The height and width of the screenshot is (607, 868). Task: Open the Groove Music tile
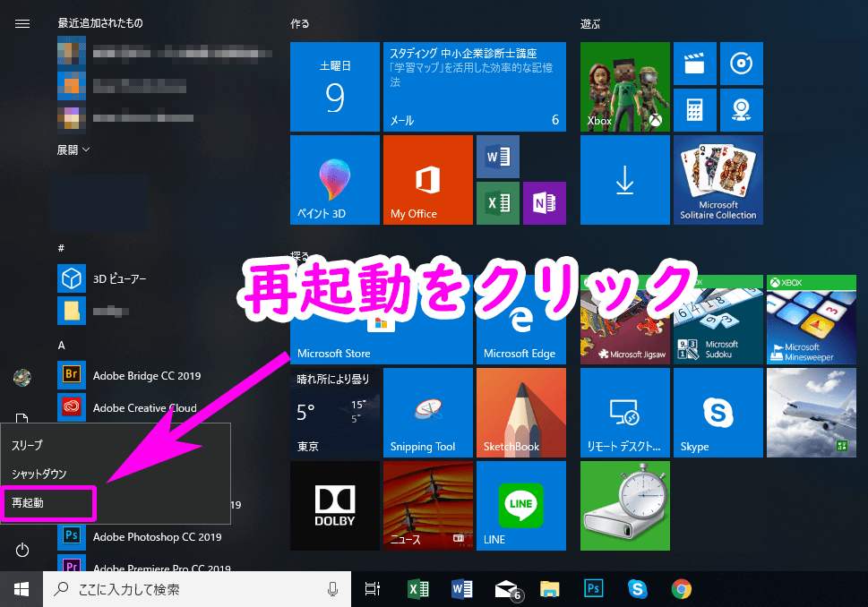point(741,64)
